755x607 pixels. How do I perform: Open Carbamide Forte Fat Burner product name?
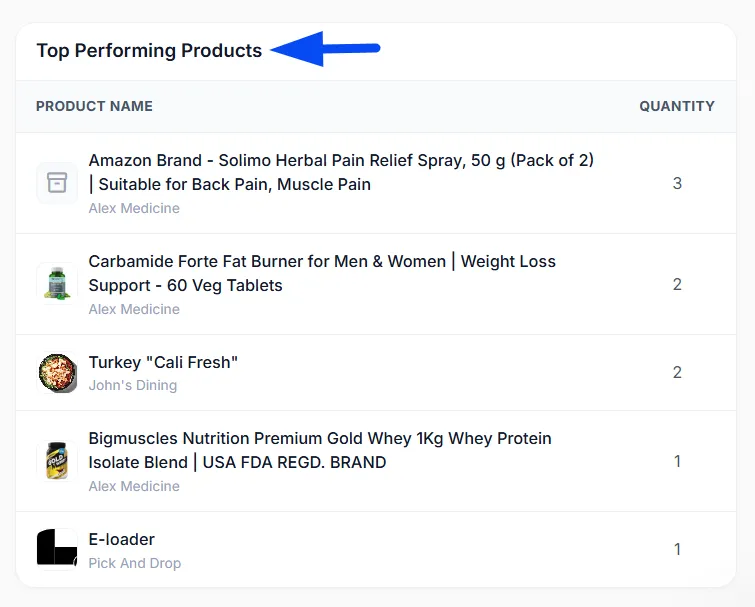coord(322,273)
